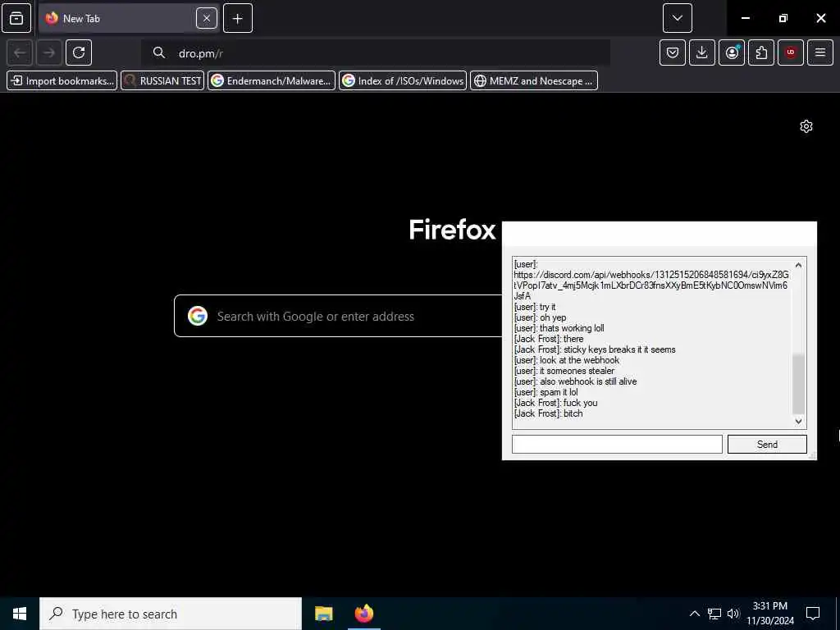The height and width of the screenshot is (630, 840).
Task: Open the Windows Start menu
Action: [20, 614]
